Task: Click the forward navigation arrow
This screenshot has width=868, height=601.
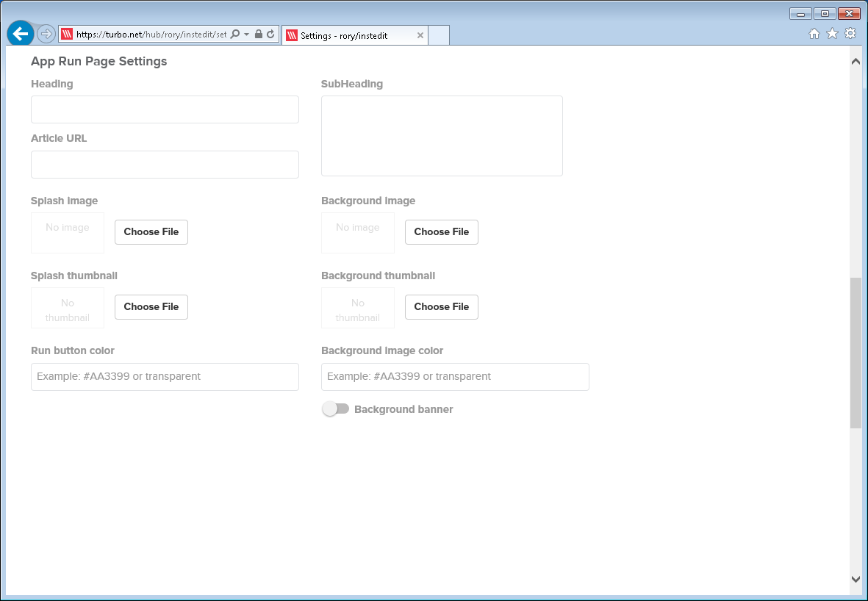Action: pos(44,33)
